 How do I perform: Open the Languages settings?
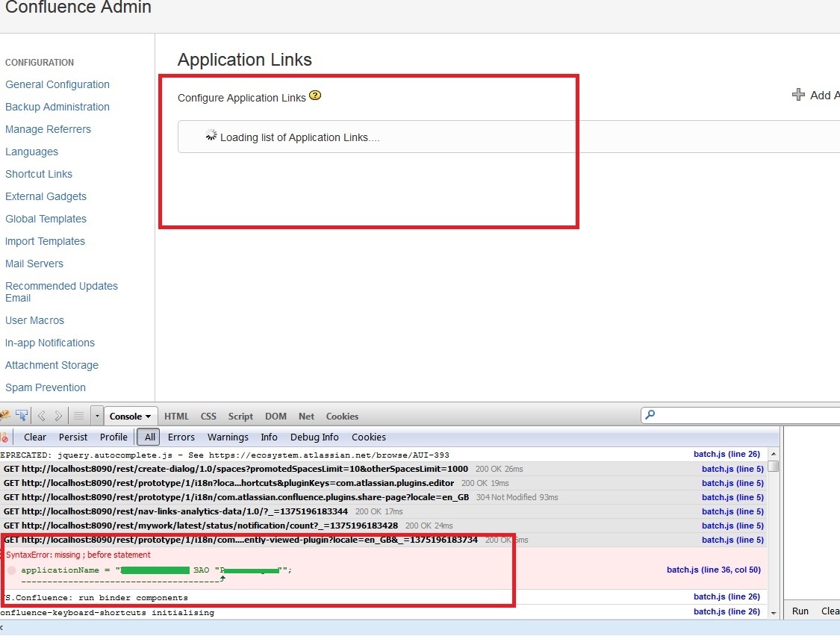tap(31, 152)
